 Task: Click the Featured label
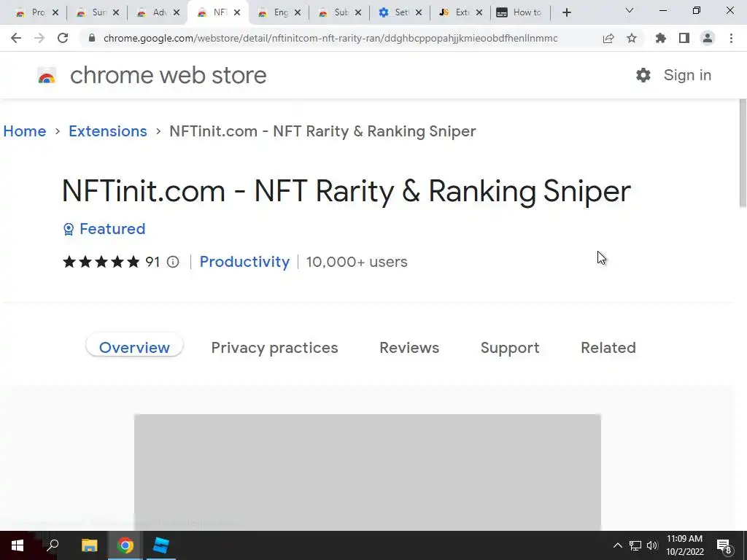[112, 229]
